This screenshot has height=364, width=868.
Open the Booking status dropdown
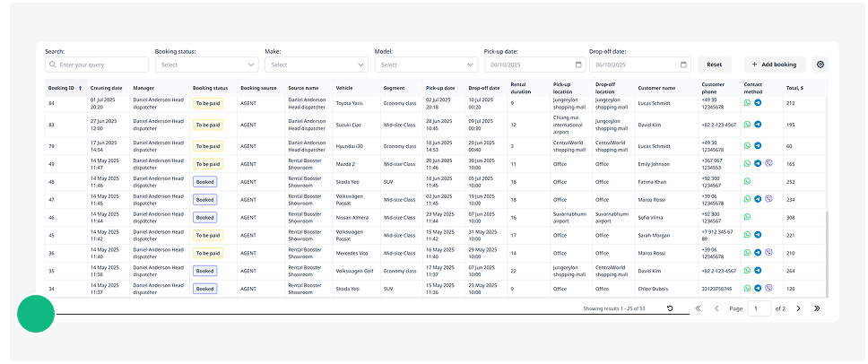pyautogui.click(x=206, y=65)
